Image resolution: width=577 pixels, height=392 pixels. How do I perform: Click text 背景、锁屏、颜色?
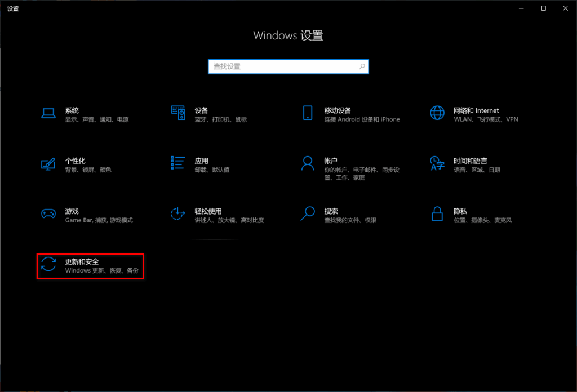pyautogui.click(x=88, y=170)
